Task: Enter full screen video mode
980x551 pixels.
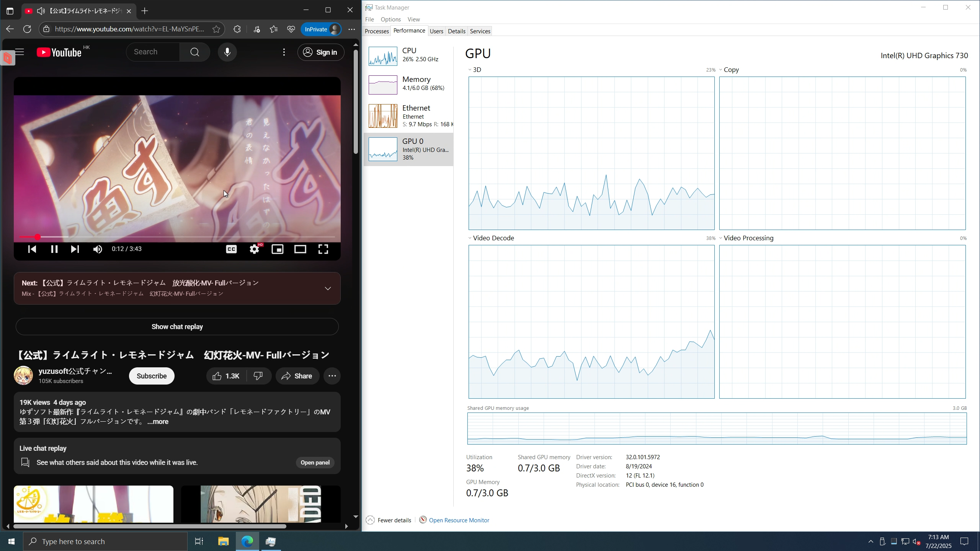Action: click(323, 249)
